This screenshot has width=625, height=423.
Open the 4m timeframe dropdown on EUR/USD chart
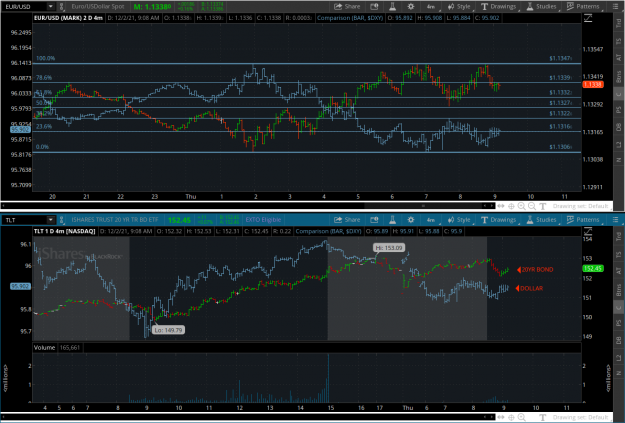pyautogui.click(x=431, y=6)
